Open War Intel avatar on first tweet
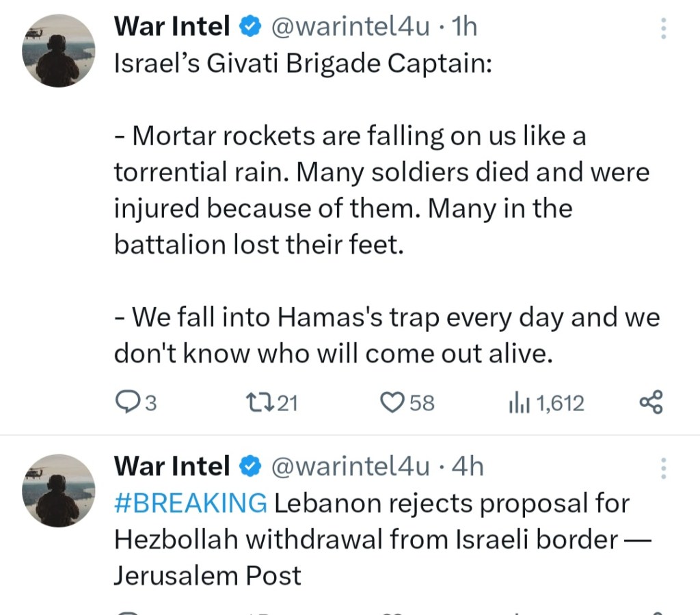Image resolution: width=700 pixels, height=615 pixels. 59,51
